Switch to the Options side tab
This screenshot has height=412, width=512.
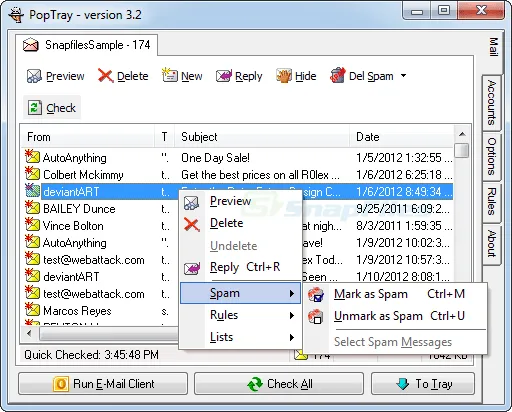point(492,156)
